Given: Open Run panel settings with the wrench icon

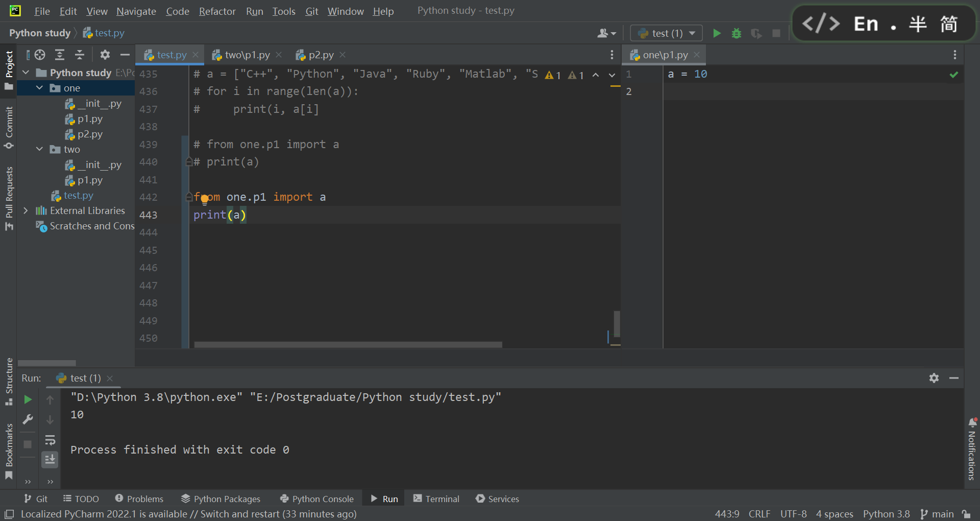Looking at the screenshot, I should [x=28, y=420].
